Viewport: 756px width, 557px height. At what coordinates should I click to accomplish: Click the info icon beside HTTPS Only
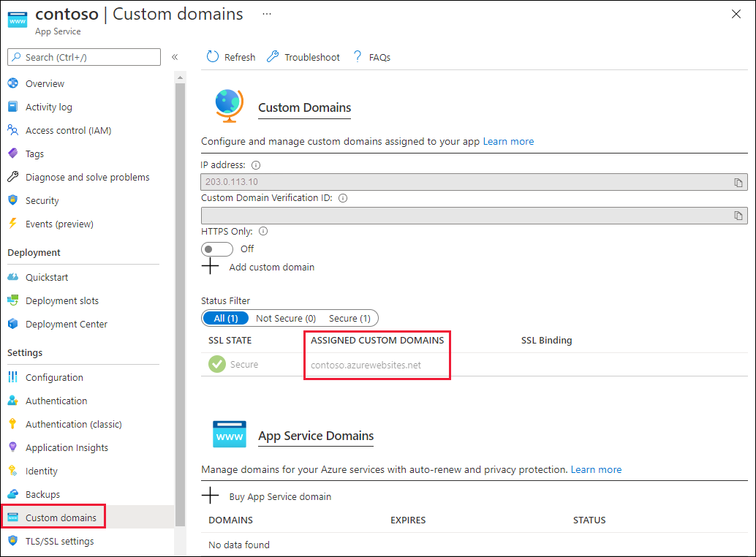263,231
